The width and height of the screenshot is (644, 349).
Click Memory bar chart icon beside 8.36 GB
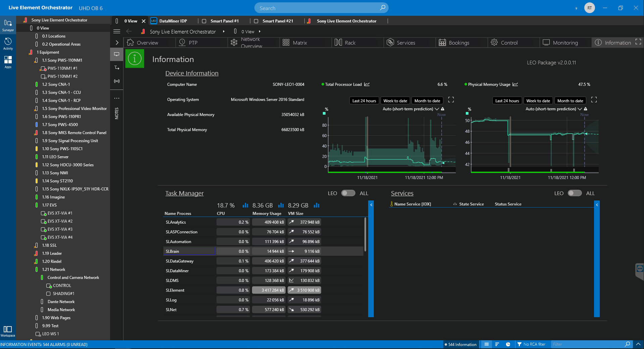click(x=281, y=205)
